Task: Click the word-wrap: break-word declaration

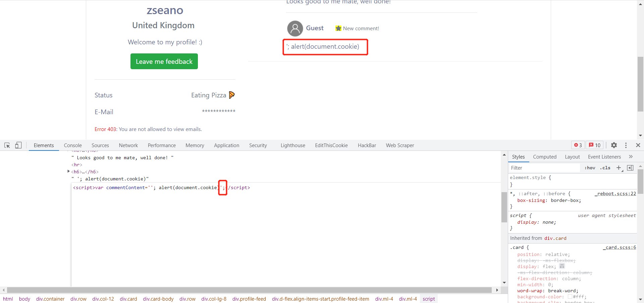Action: pyautogui.click(x=548, y=291)
